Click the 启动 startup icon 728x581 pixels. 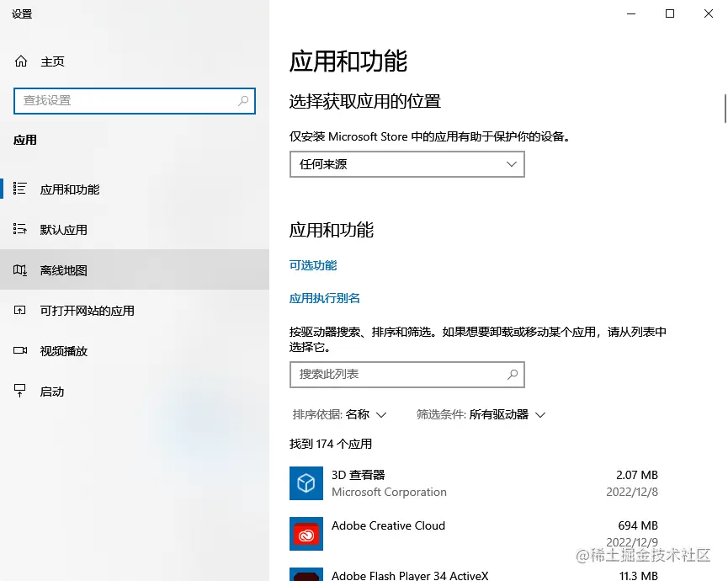coord(19,391)
